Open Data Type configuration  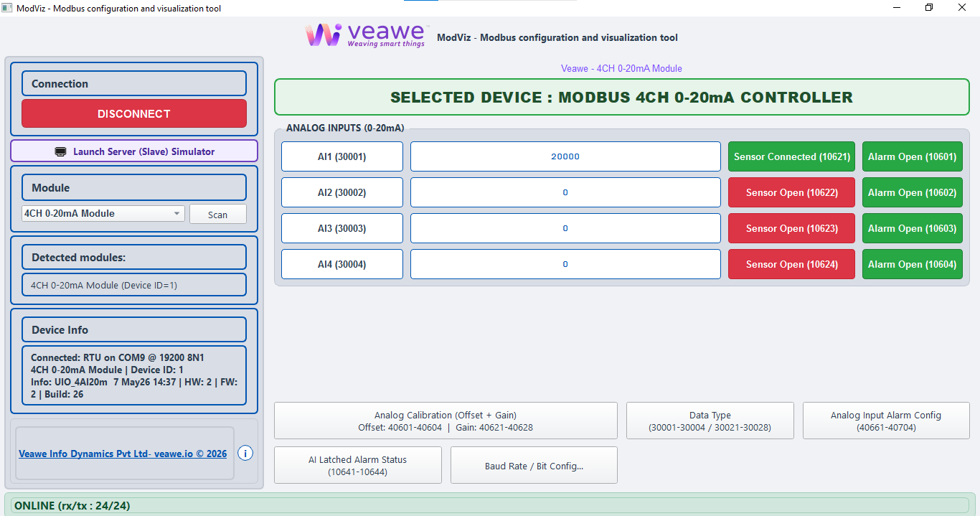click(710, 421)
